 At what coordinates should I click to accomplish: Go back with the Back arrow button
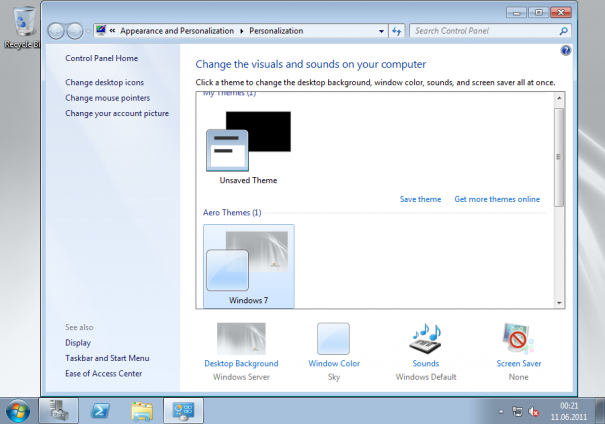56,31
